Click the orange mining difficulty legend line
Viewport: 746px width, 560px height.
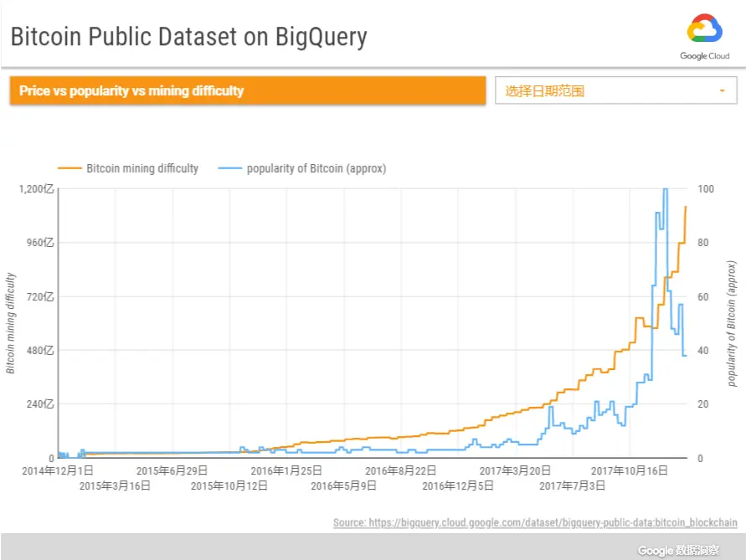69,168
